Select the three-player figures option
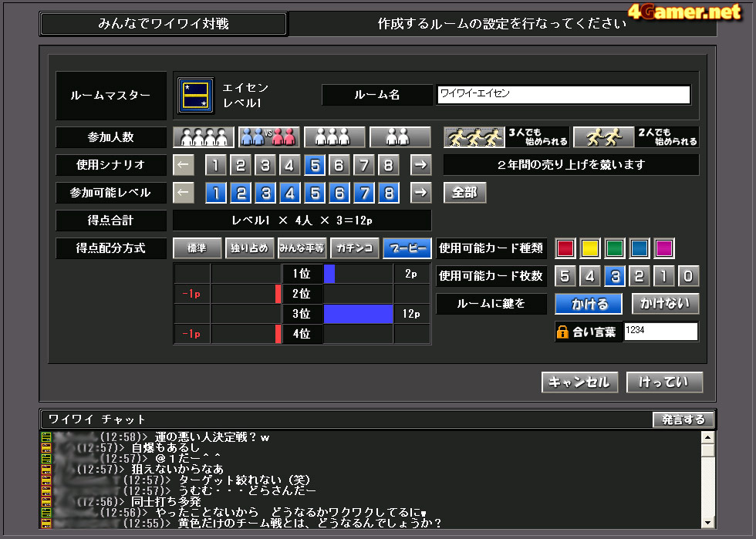756x539 pixels. [335, 137]
